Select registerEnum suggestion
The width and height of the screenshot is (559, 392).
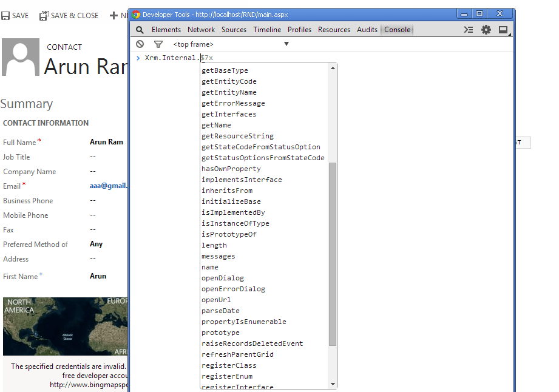tap(227, 377)
